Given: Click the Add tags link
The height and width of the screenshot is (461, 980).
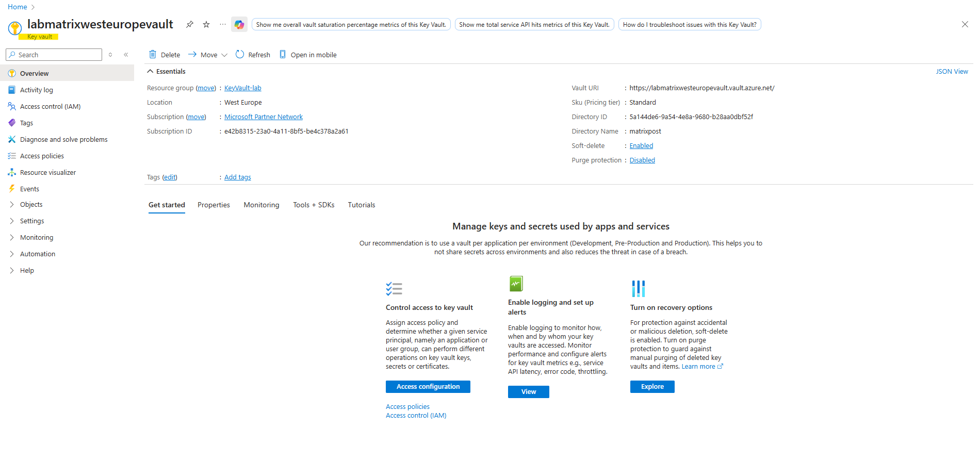Looking at the screenshot, I should point(238,177).
